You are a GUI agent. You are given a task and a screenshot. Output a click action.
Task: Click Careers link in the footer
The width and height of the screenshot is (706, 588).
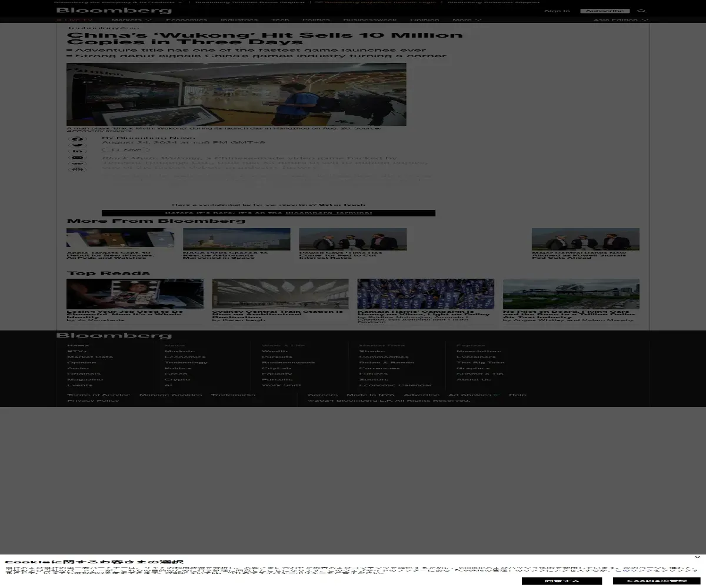[x=323, y=395]
